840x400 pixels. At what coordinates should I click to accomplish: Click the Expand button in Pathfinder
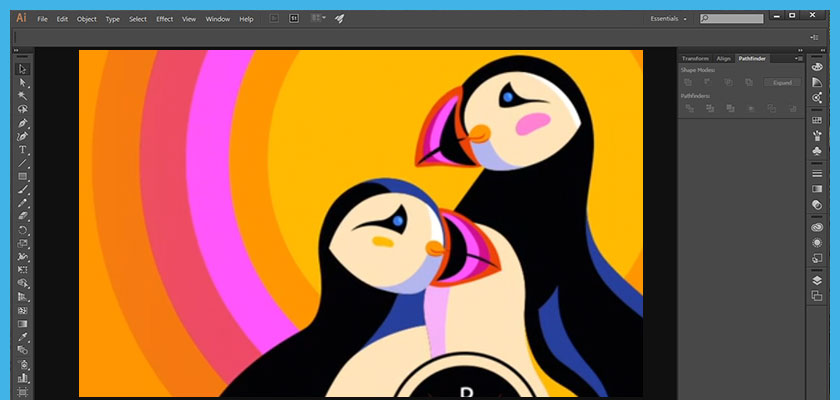pyautogui.click(x=782, y=82)
